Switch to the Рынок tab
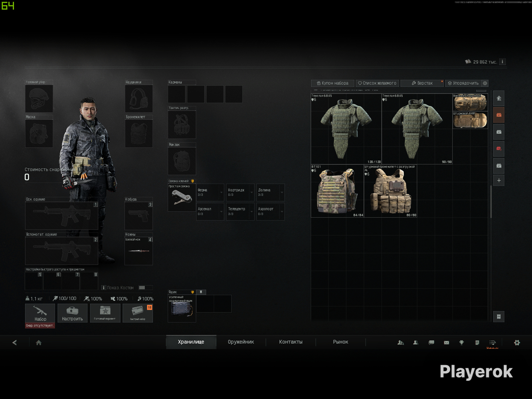Screen dimensions: 532x399 [x=341, y=342]
